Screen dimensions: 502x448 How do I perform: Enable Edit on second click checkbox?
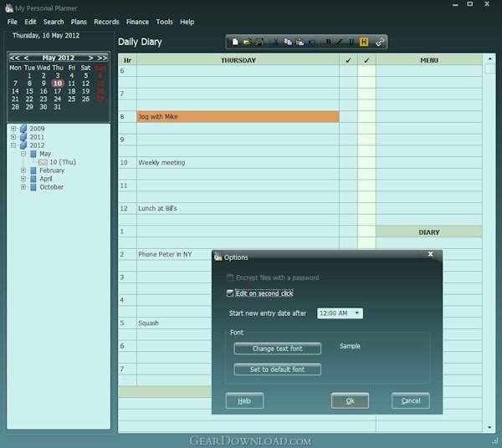tap(231, 293)
